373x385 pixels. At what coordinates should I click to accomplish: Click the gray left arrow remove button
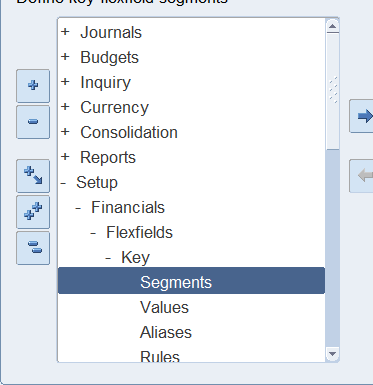coord(361,176)
